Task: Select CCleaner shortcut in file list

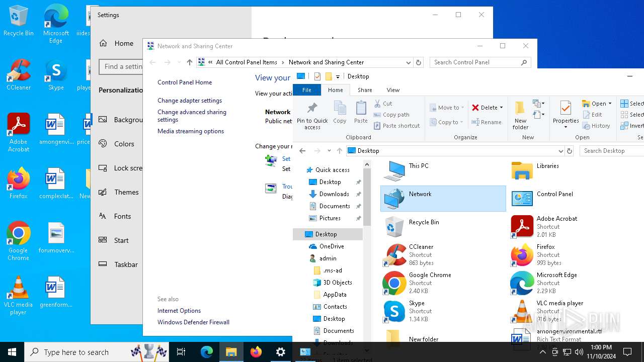Action: (x=443, y=255)
